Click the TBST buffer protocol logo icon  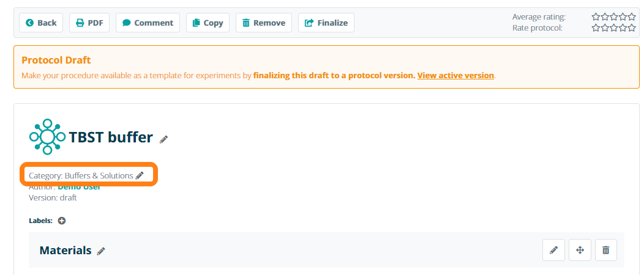pyautogui.click(x=47, y=137)
